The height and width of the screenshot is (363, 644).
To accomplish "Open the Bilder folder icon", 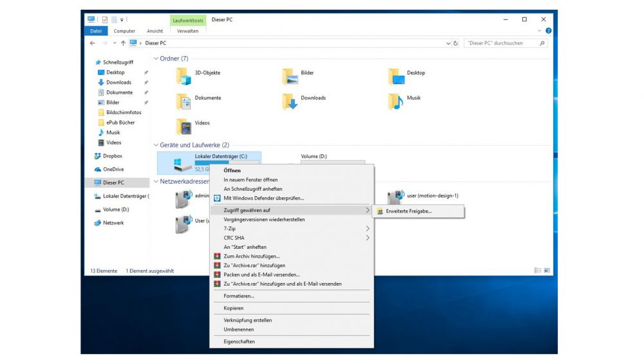I will [290, 77].
